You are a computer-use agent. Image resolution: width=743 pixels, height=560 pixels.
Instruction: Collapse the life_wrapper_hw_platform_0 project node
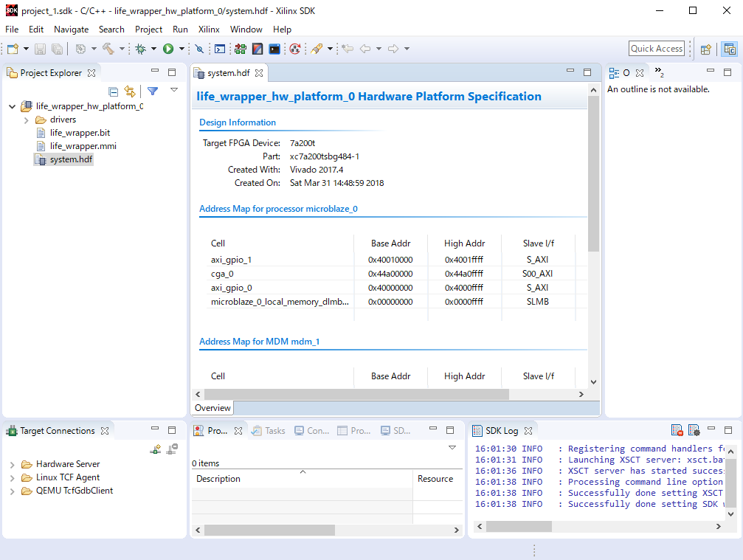[x=13, y=106]
